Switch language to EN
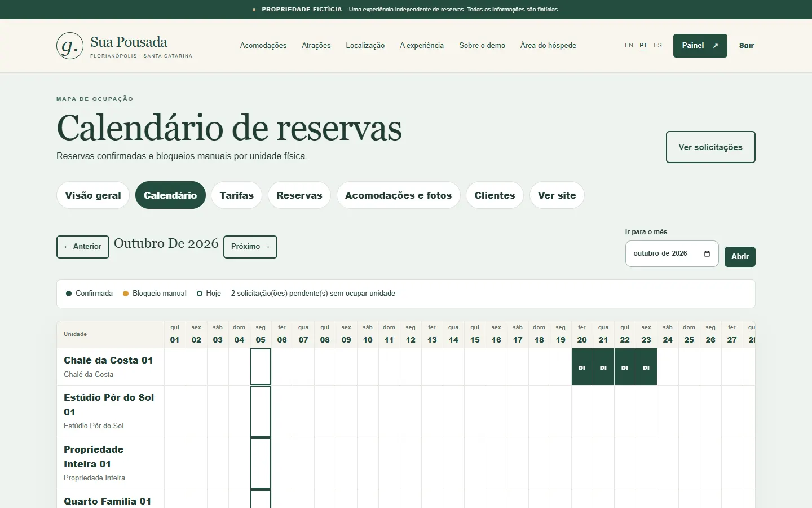Viewport: 812px width, 508px height. point(629,46)
